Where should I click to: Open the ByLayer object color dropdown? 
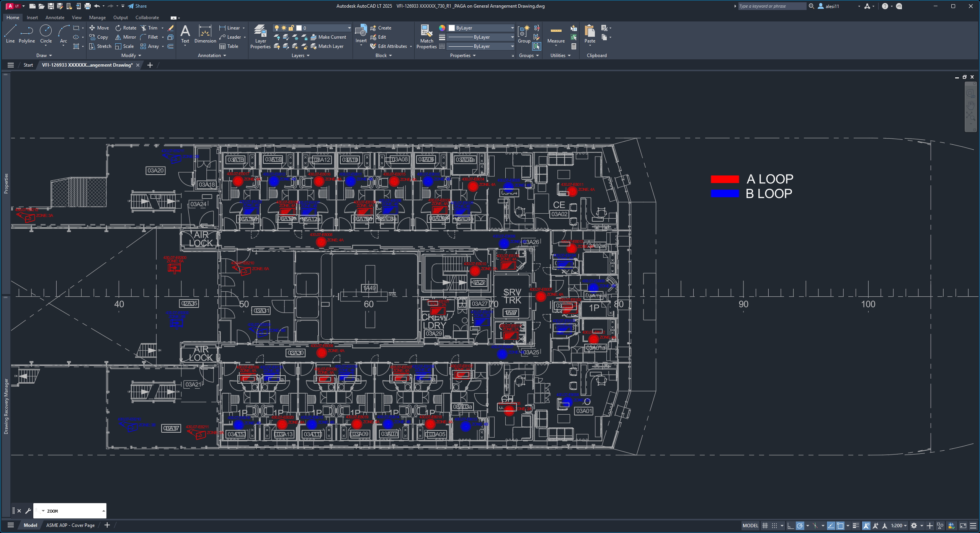coord(512,28)
